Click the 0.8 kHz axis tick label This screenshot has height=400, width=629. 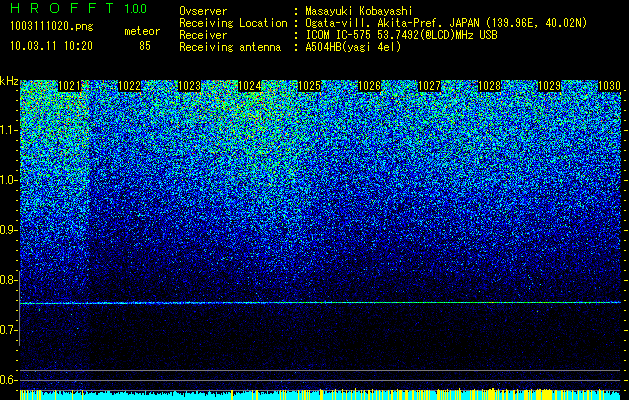coord(9,280)
